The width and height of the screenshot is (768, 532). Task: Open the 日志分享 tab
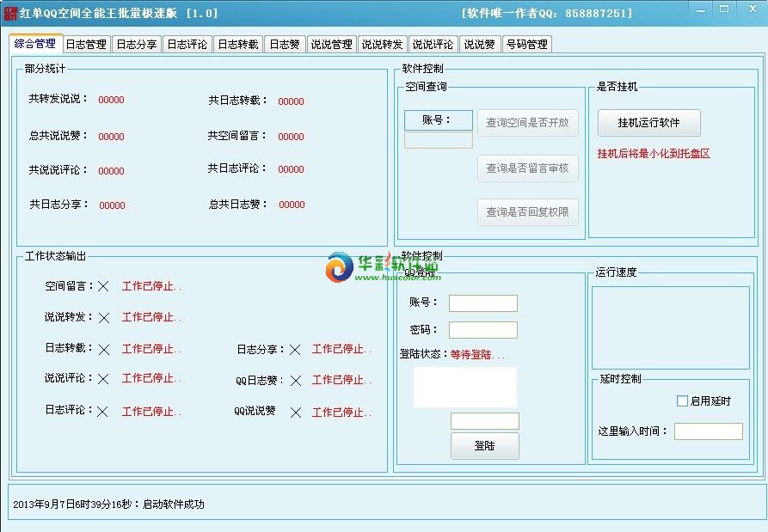click(137, 44)
